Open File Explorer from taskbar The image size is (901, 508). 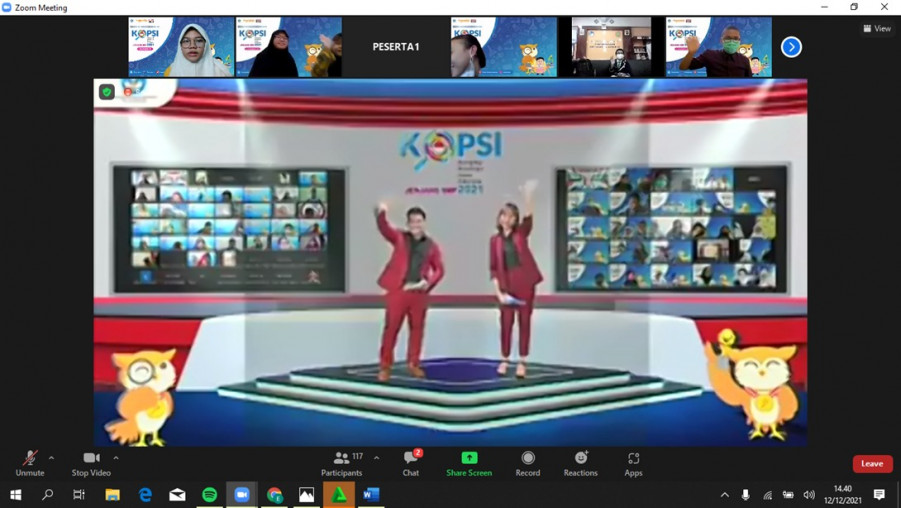pos(112,495)
